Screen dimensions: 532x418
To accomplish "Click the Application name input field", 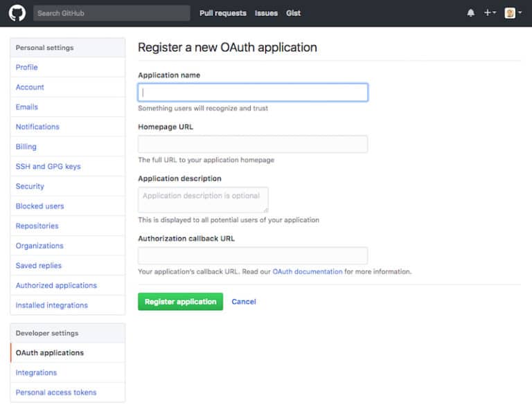I will (x=253, y=92).
